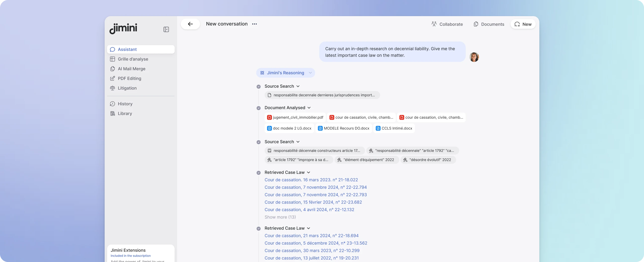
Task: Open AI Mail Merge tool
Action: point(141,69)
